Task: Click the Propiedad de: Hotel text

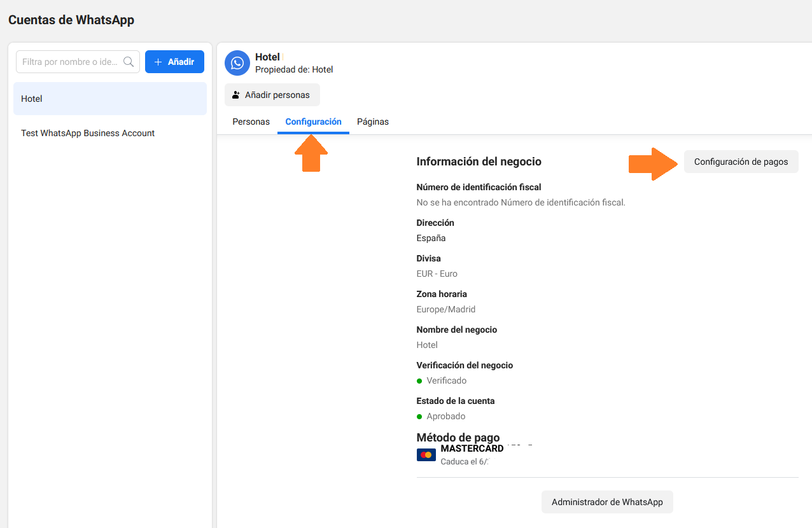Action: tap(294, 69)
